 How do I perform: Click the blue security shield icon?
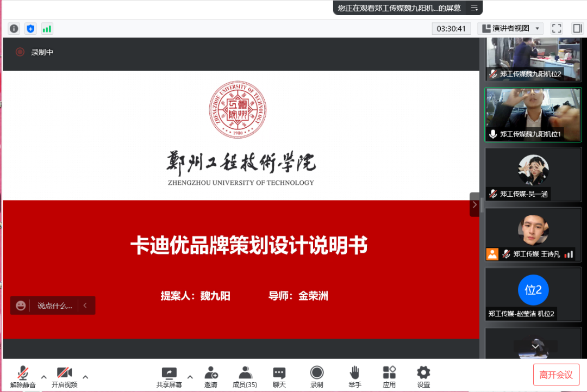click(30, 29)
